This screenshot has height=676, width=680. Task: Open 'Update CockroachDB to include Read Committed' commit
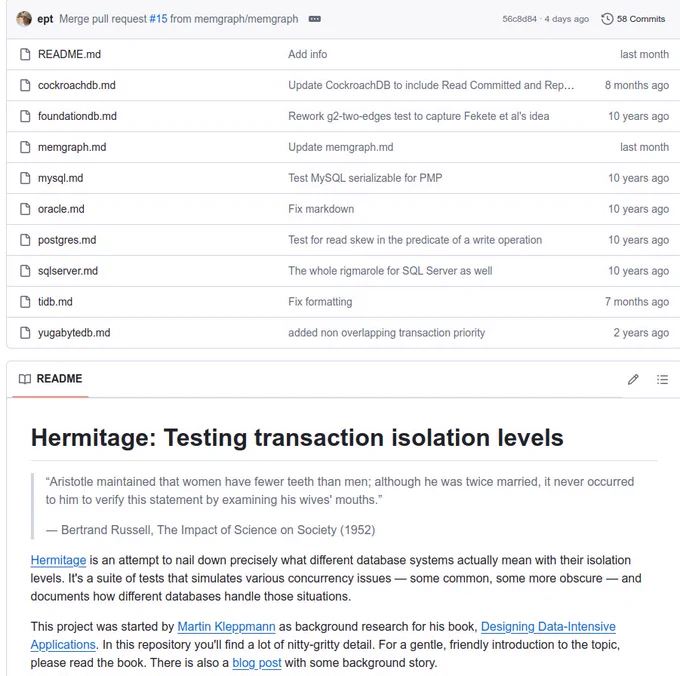click(x=431, y=85)
